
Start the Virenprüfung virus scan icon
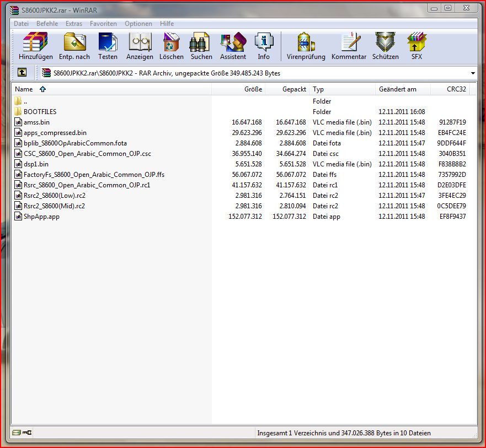[x=306, y=42]
